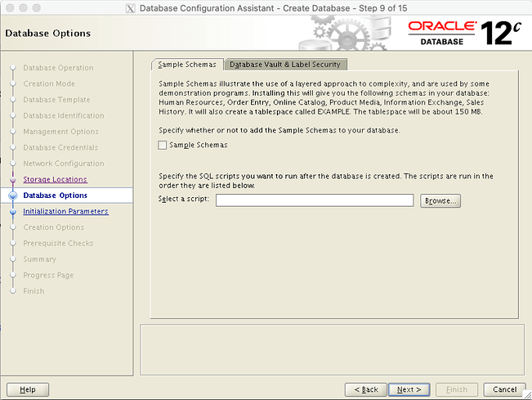Click the Initialization Parameters step bullet icon
Screen dimensions: 532x400
[13, 212]
